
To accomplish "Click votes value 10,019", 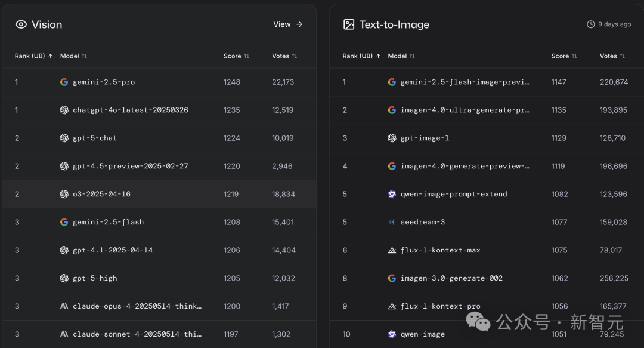I will pyautogui.click(x=283, y=138).
